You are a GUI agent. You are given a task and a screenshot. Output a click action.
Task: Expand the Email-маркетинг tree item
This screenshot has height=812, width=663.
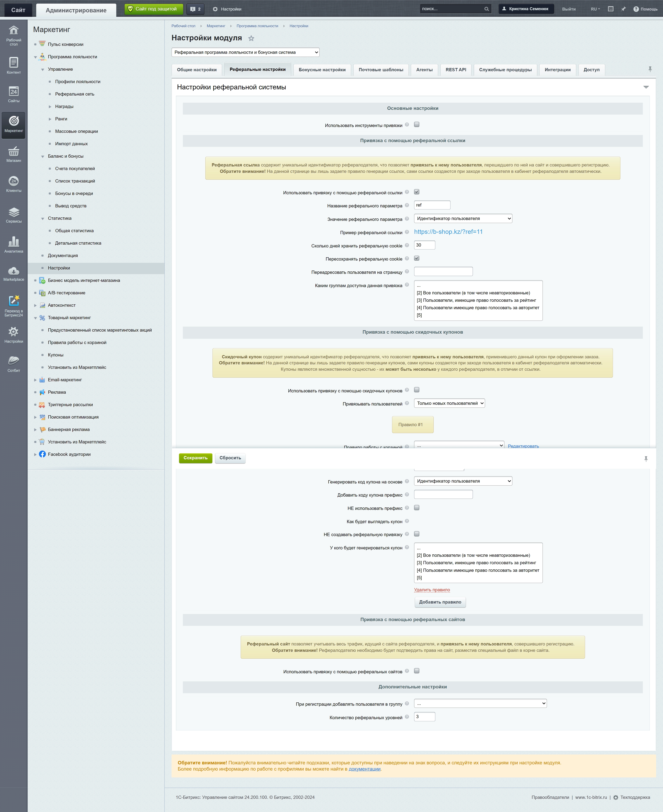[36, 380]
